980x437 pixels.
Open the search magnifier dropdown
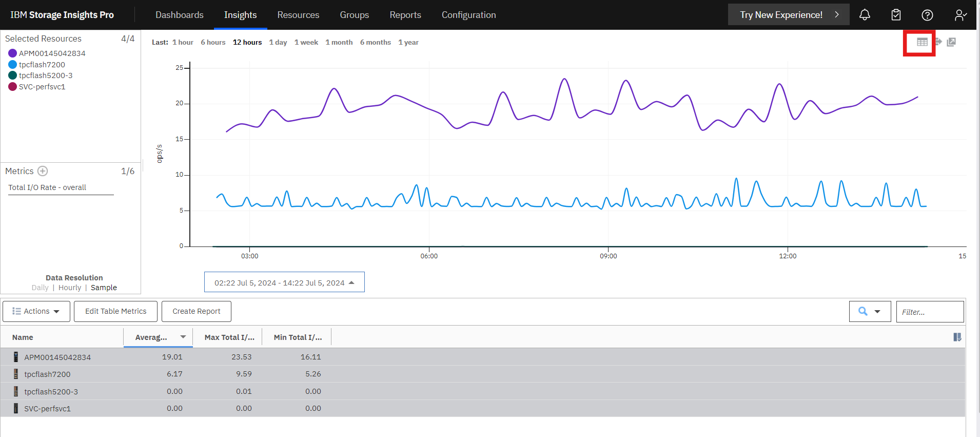pyautogui.click(x=870, y=311)
